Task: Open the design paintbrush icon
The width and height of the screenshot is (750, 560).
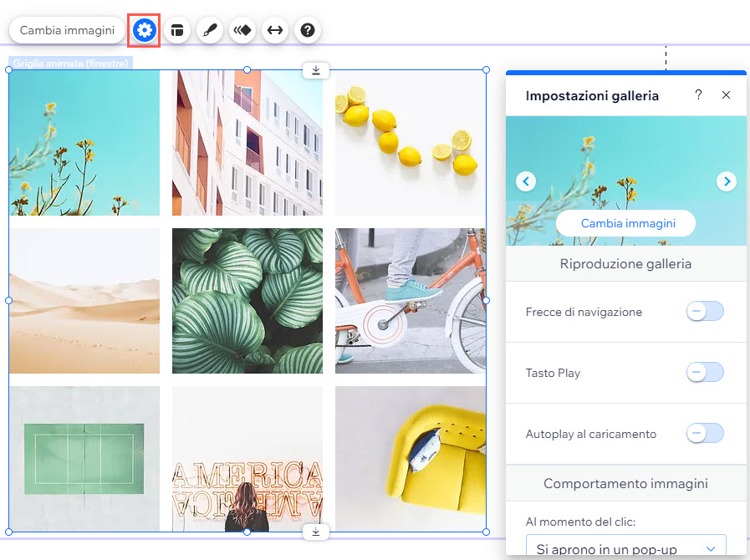Action: [210, 30]
